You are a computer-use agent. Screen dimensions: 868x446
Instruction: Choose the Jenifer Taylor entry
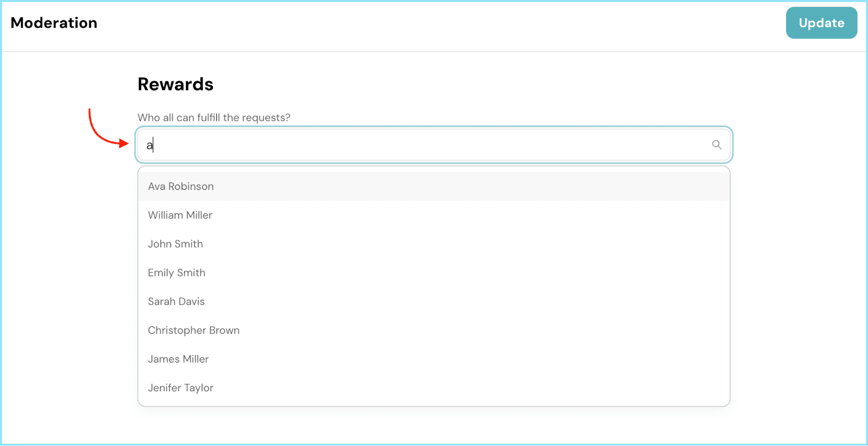(x=180, y=387)
